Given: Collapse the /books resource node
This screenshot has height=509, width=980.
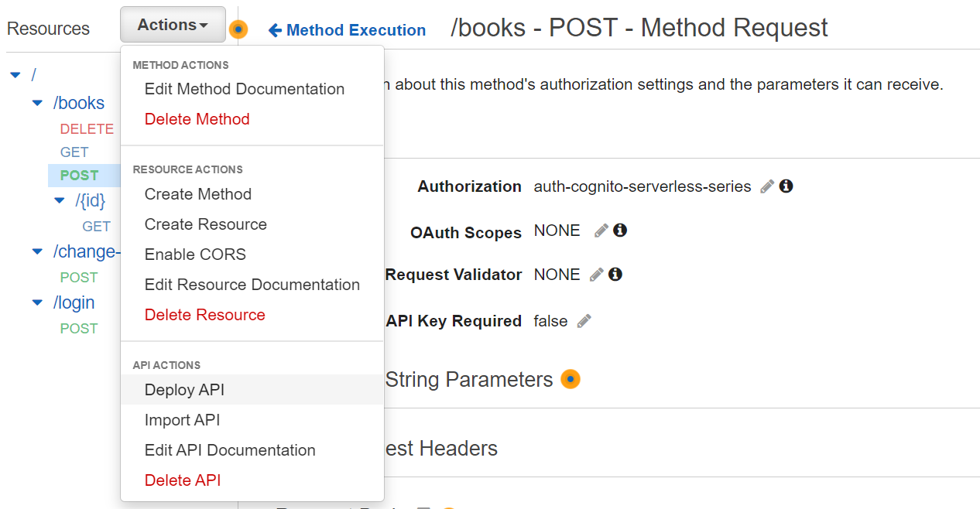Looking at the screenshot, I should pyautogui.click(x=37, y=103).
